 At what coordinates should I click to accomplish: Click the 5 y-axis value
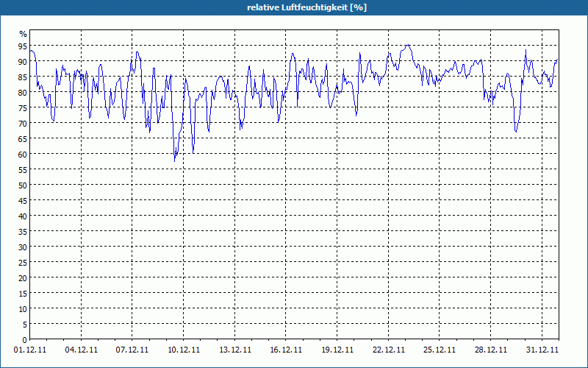[25, 325]
